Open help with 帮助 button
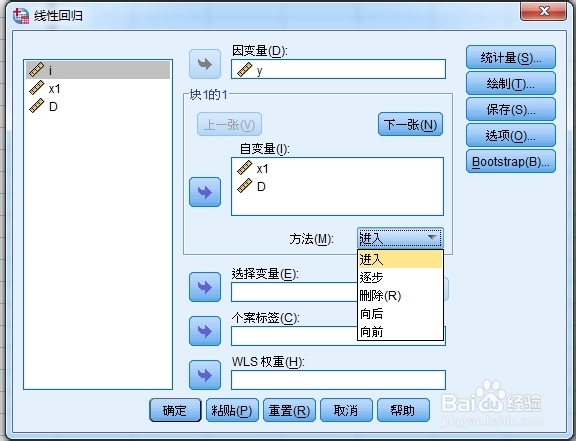 coord(403,410)
